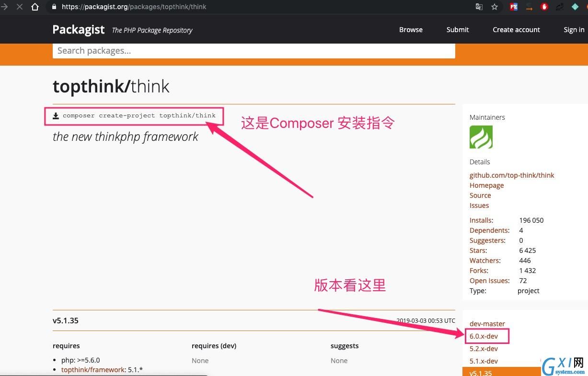The height and width of the screenshot is (376, 588).
Task: Select the composer create-project command text
Action: 139,115
